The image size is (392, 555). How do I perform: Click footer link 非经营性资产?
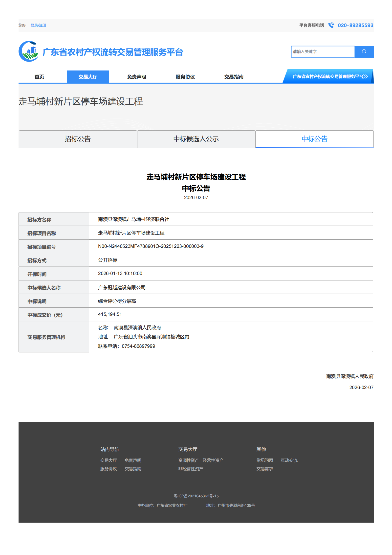click(x=191, y=469)
